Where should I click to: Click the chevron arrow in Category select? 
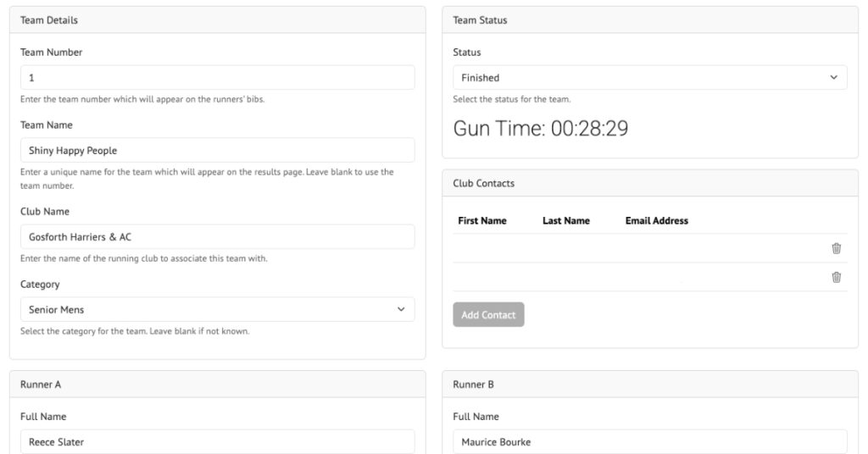[x=401, y=309]
